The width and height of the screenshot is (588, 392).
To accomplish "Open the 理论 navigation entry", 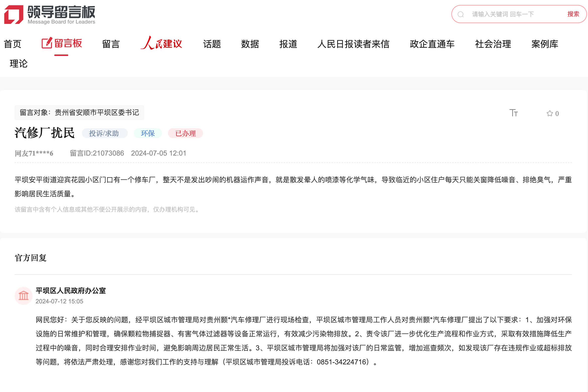I will (x=18, y=64).
